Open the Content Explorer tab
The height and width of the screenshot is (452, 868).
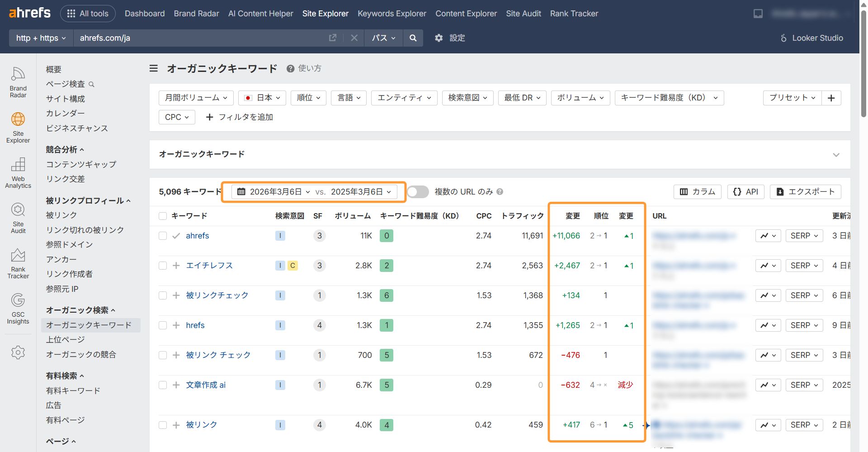click(x=466, y=13)
